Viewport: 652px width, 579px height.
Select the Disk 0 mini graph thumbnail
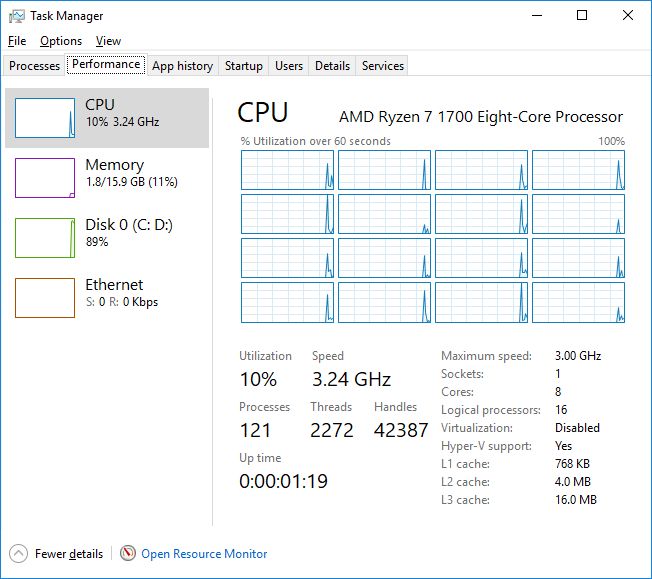[x=45, y=238]
